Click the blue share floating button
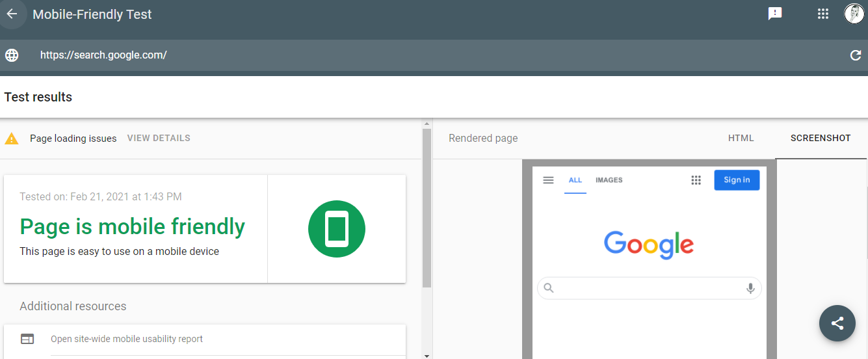 coord(837,323)
